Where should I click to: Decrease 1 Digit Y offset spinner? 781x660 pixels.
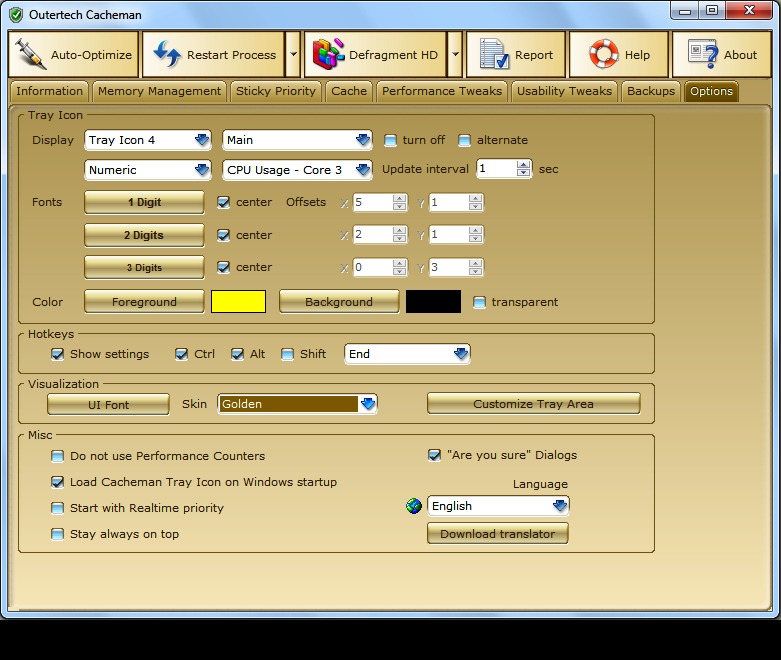(476, 206)
